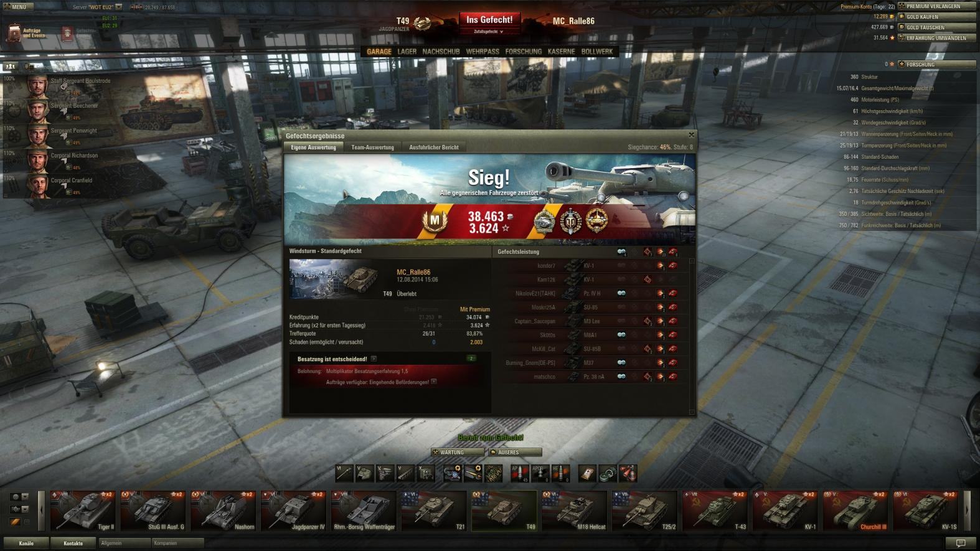
Task: Expand the Server WOT EU2 dropdown
Action: [x=119, y=7]
